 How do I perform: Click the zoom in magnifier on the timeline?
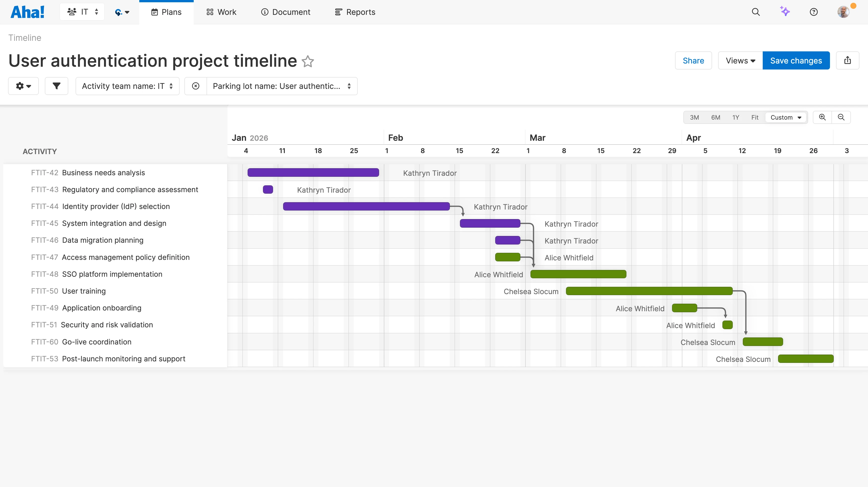pos(822,117)
